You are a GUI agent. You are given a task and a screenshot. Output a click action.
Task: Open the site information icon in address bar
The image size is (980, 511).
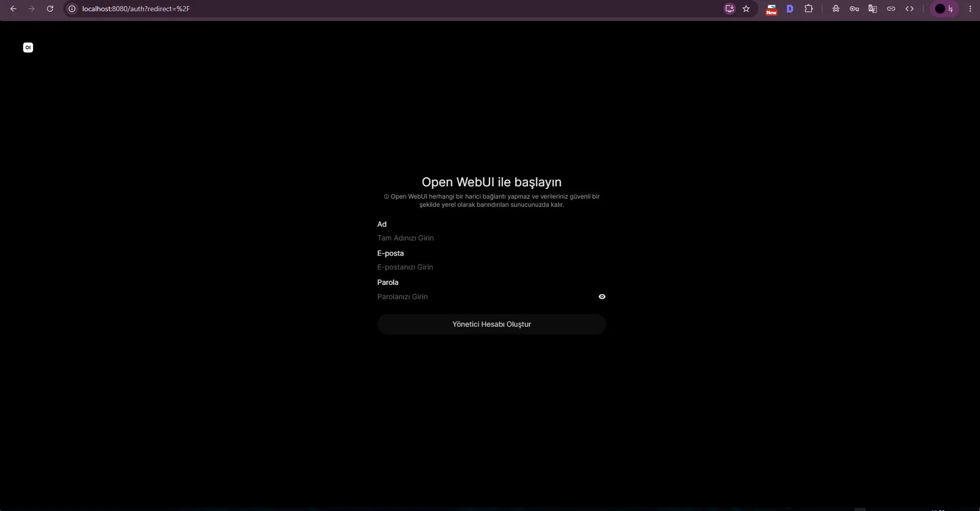[72, 9]
